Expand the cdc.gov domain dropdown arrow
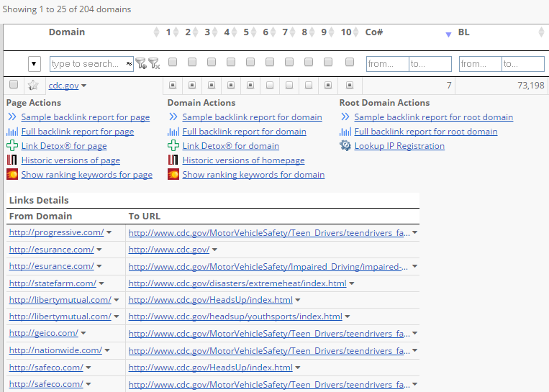The height and width of the screenshot is (392, 549). (84, 86)
